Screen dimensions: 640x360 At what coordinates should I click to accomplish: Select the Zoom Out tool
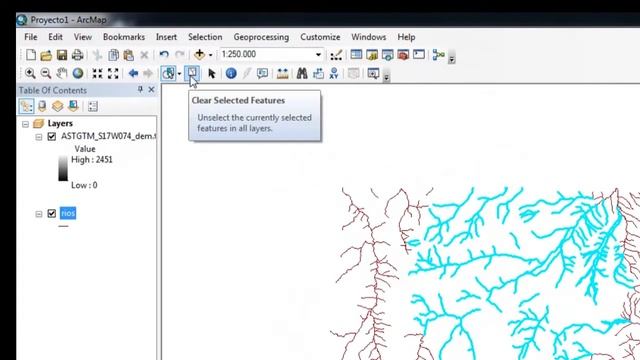click(46, 73)
